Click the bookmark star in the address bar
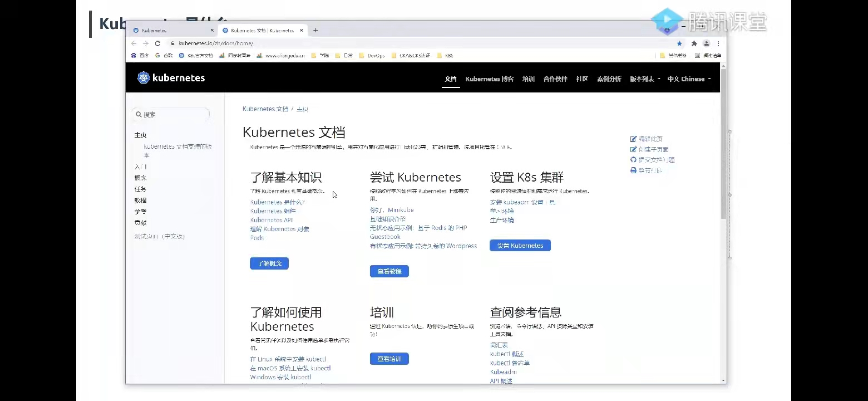The width and height of the screenshot is (868, 401). (679, 43)
